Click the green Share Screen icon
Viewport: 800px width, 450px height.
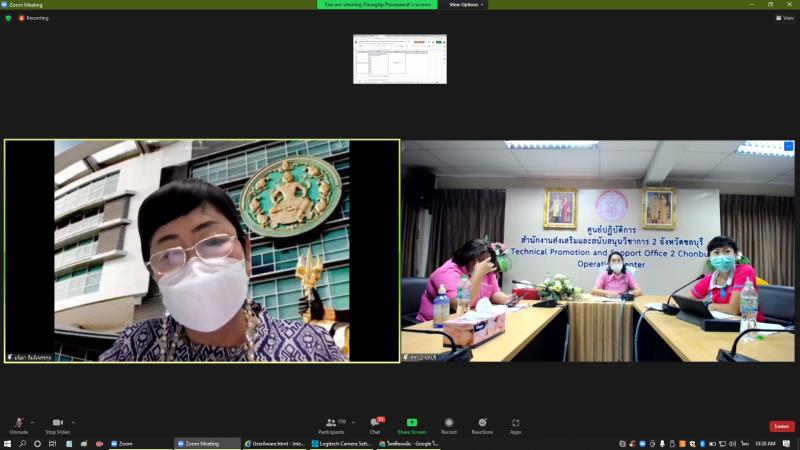412,422
